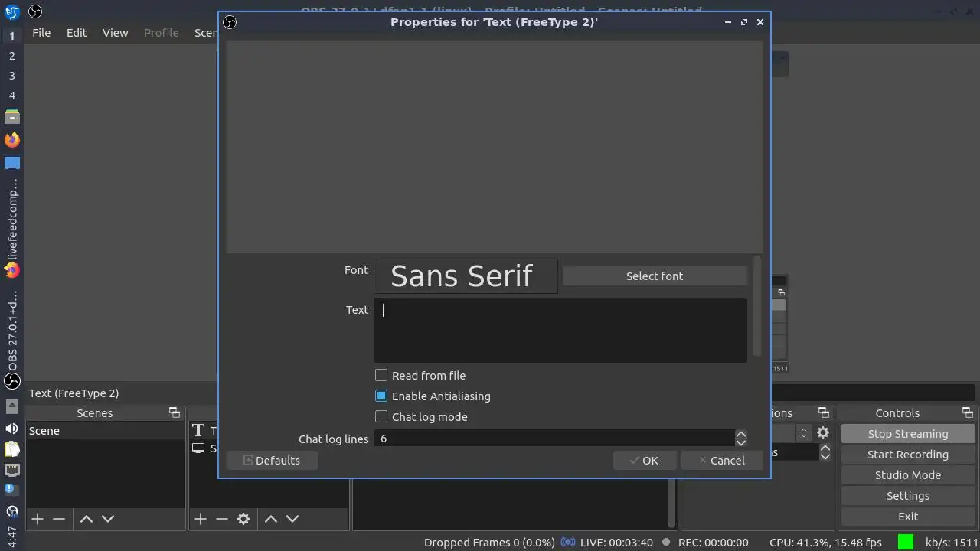Screen dimensions: 980x551
Task: Enable Studio Mode
Action: point(907,474)
